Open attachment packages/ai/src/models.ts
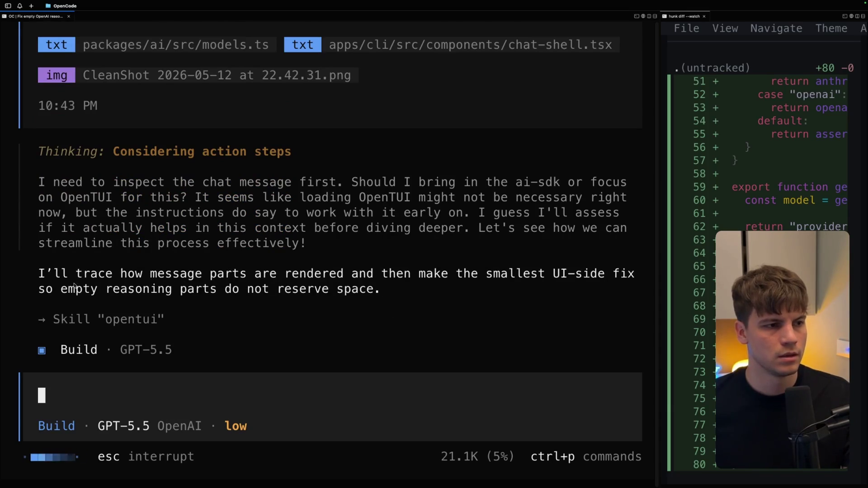 [176, 45]
